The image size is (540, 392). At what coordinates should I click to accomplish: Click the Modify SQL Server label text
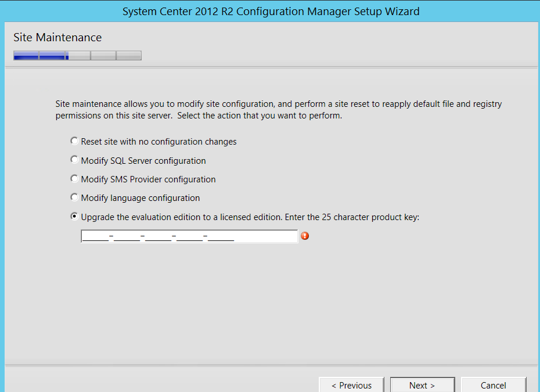143,160
